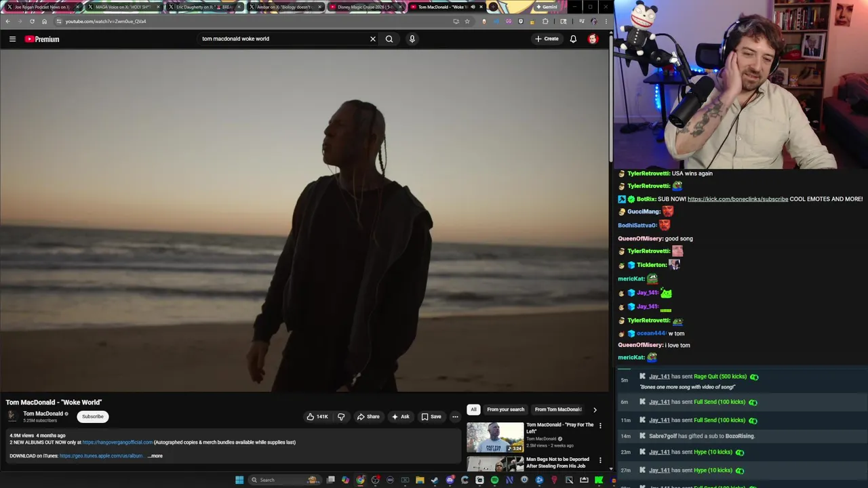Open Windows Start button
Screen dimensions: 868x488
click(239, 480)
